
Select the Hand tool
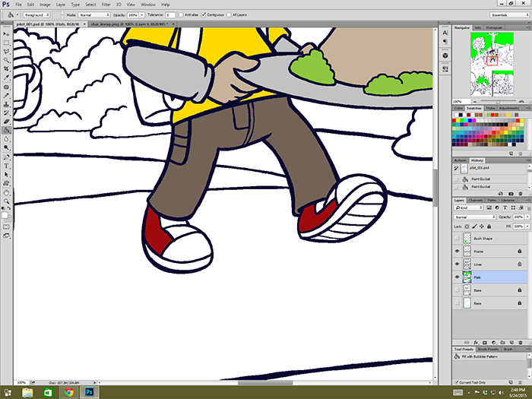[6, 193]
